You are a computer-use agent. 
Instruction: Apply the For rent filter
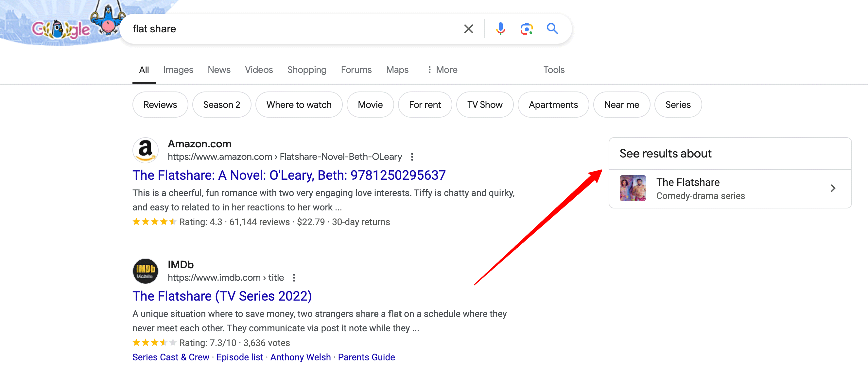(x=425, y=104)
